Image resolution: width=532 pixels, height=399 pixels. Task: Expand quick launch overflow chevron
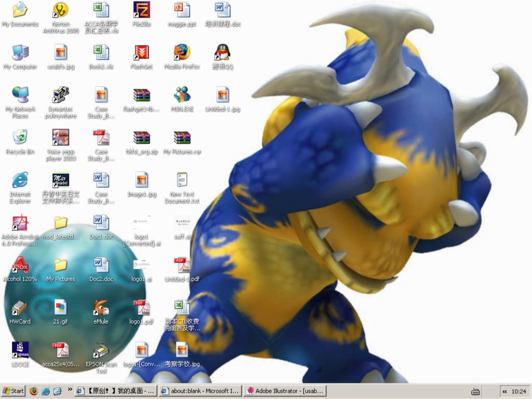(70, 389)
